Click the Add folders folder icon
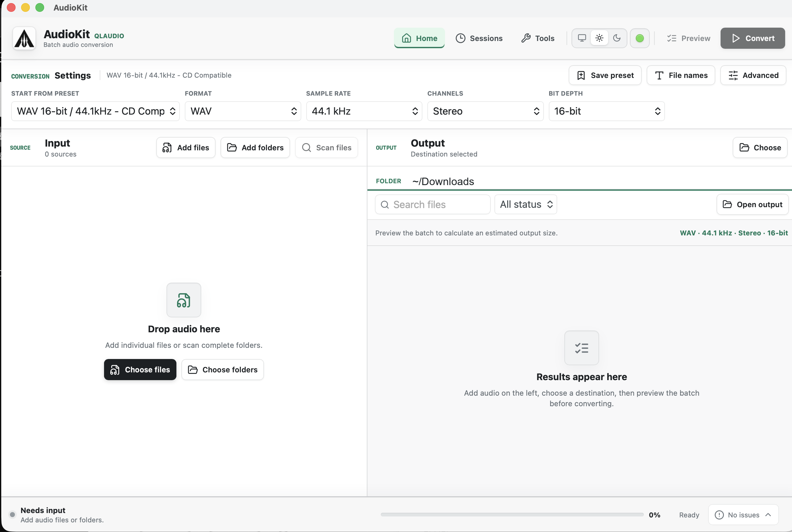The width and height of the screenshot is (792, 532). pos(231,148)
